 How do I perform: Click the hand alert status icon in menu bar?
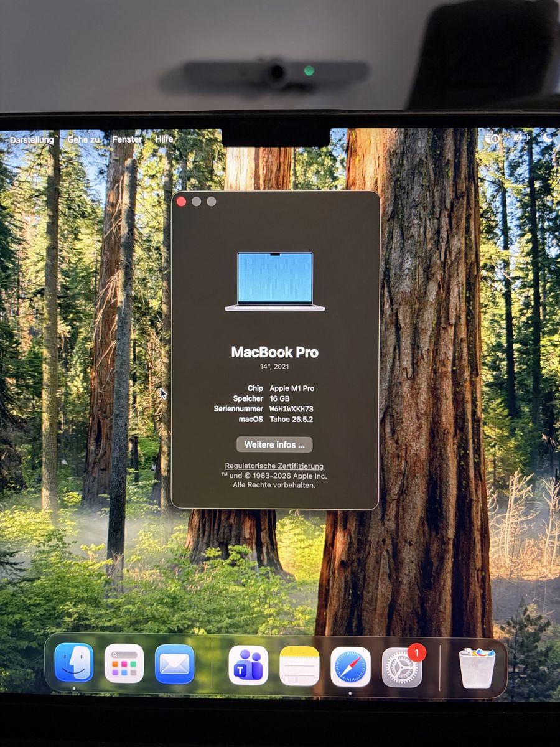coord(493,138)
